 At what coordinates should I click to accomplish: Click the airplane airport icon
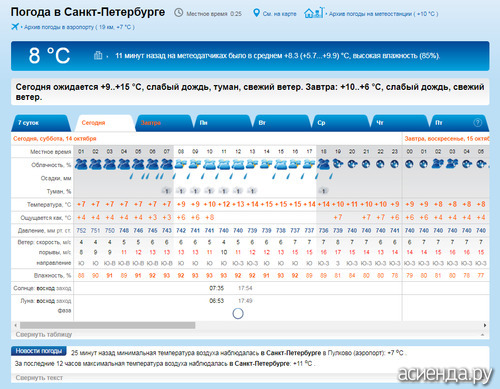pyautogui.click(x=15, y=26)
